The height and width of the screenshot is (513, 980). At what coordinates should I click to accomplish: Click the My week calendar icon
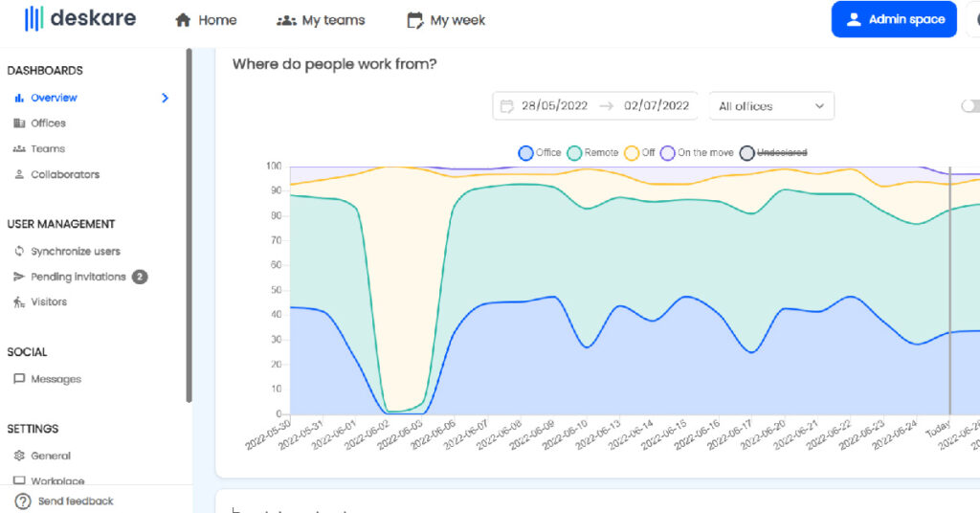pyautogui.click(x=414, y=20)
